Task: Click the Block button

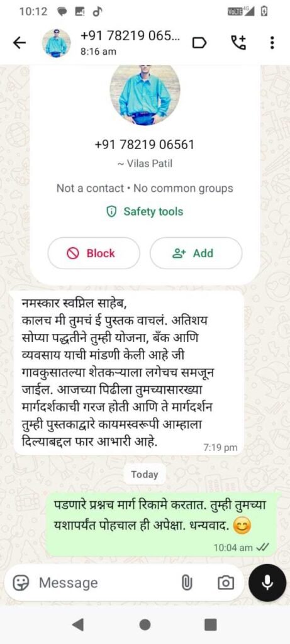Action: (94, 253)
